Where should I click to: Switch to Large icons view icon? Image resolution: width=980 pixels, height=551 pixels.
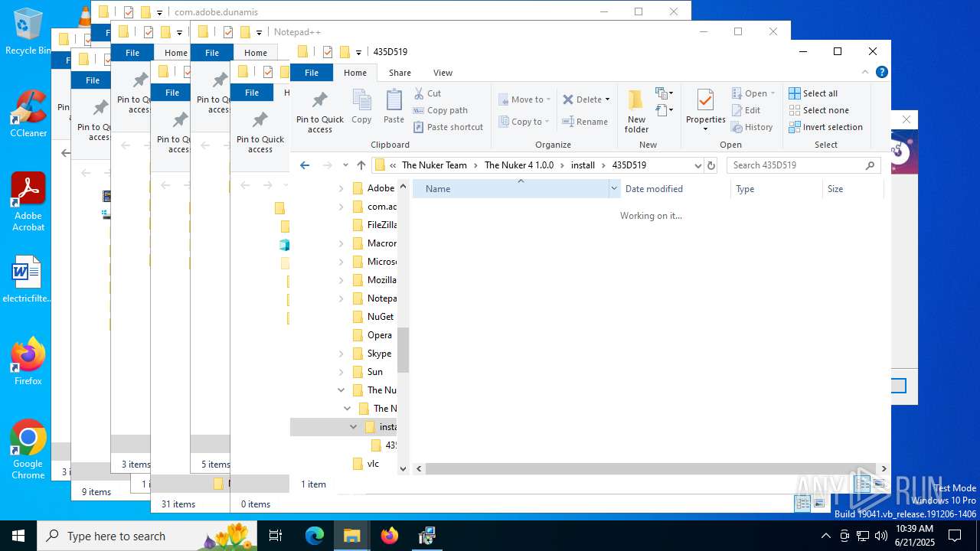pyautogui.click(x=879, y=484)
